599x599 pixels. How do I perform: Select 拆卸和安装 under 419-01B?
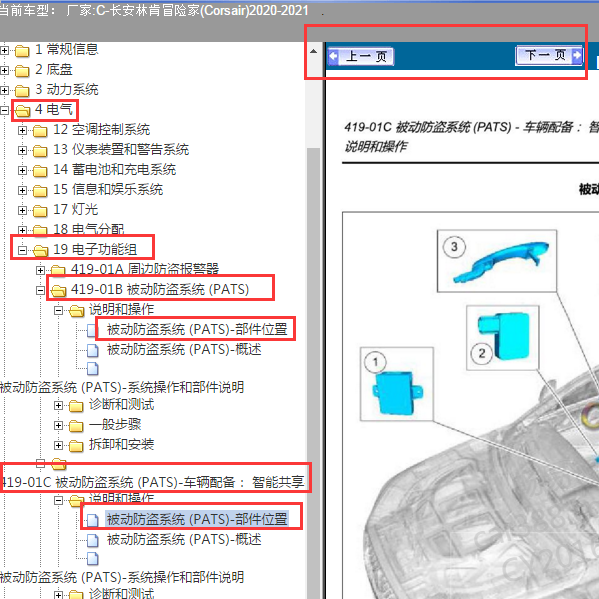[x=121, y=444]
